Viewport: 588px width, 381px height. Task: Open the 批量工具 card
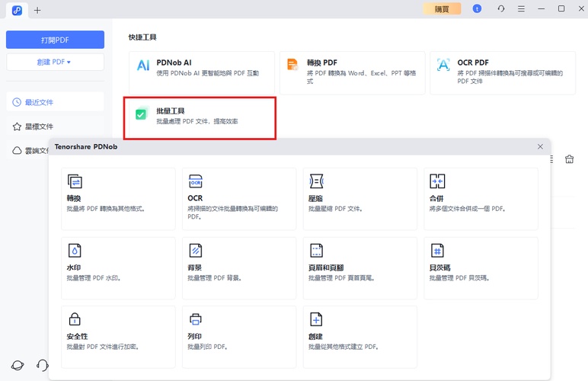click(200, 118)
